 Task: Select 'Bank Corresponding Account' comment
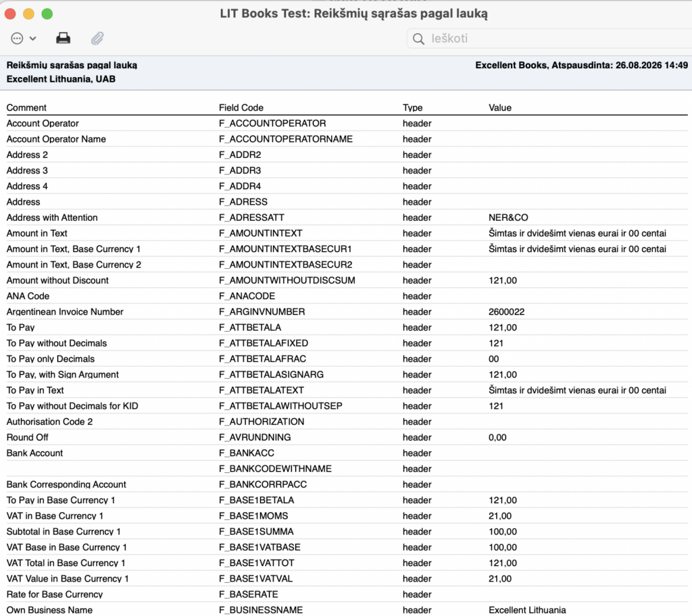[x=66, y=484]
